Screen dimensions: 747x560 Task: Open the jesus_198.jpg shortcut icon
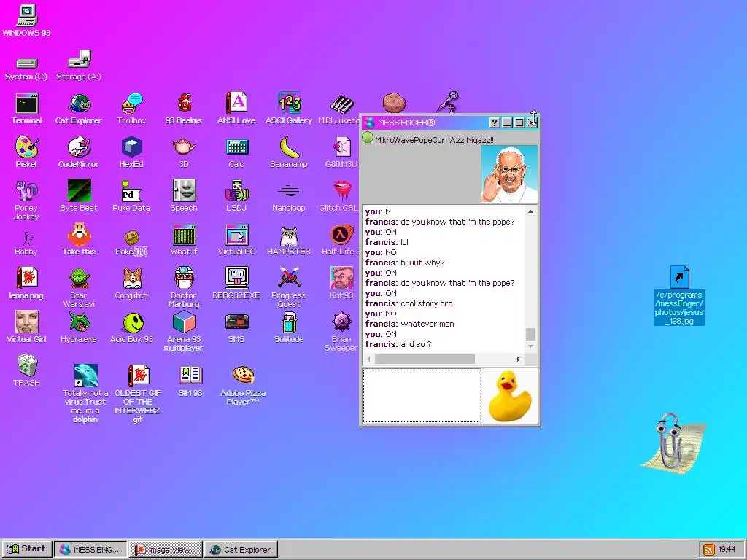(679, 277)
